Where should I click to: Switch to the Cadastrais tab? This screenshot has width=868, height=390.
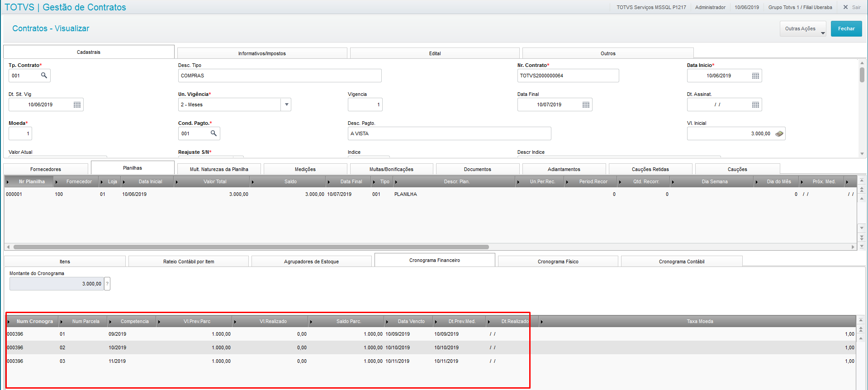click(89, 52)
